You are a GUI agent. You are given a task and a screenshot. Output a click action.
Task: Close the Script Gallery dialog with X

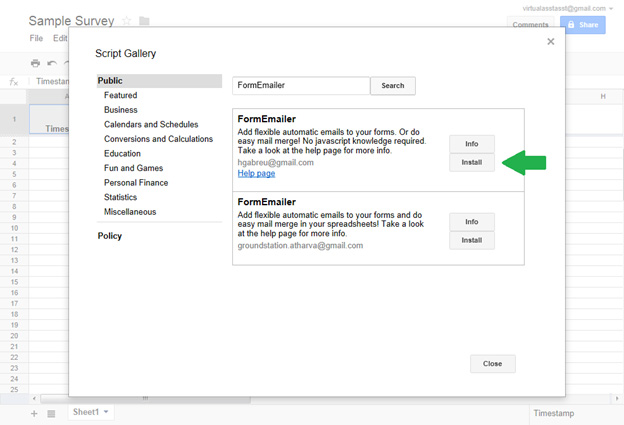pyautogui.click(x=551, y=42)
